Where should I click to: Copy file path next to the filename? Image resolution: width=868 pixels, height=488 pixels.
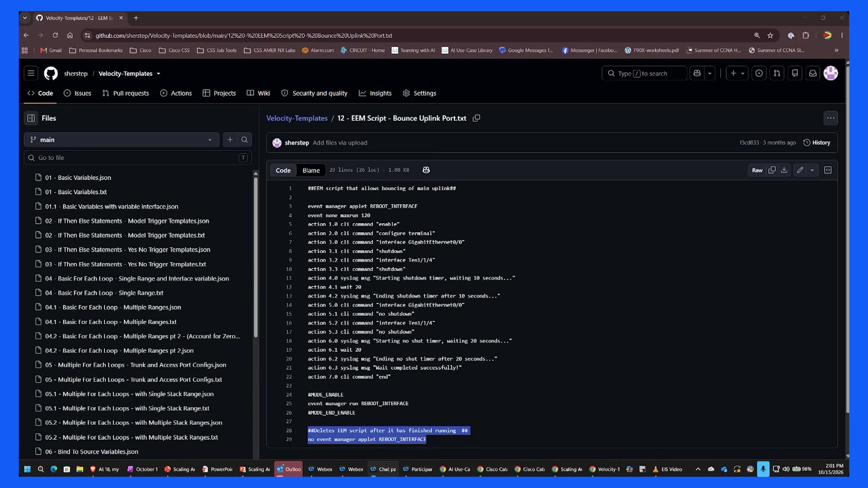[476, 118]
